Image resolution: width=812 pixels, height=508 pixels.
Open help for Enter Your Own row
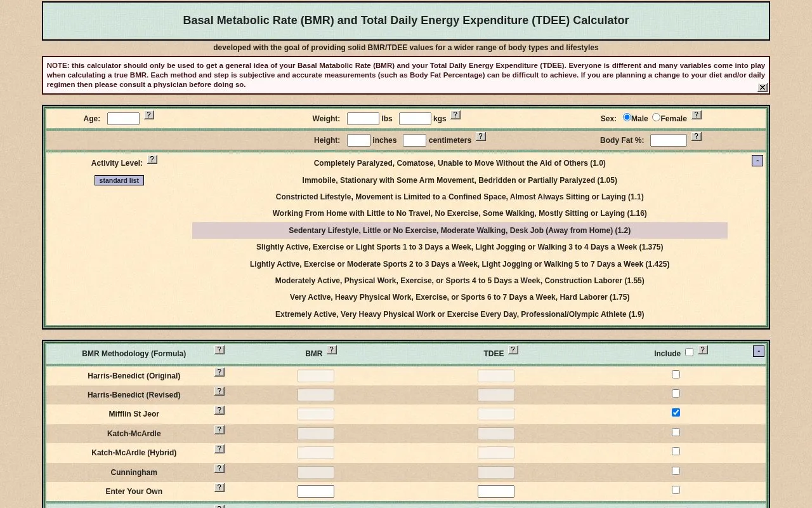219,488
